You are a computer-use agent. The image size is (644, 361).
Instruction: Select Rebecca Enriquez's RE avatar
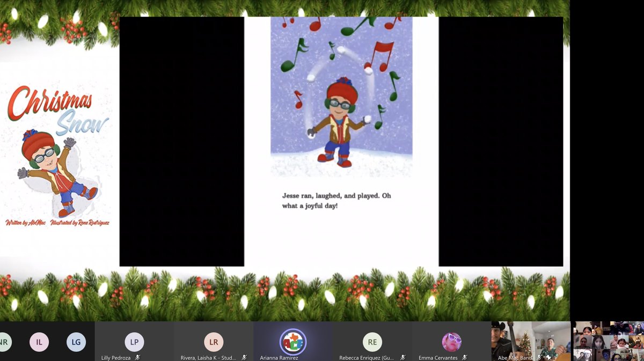(x=372, y=342)
